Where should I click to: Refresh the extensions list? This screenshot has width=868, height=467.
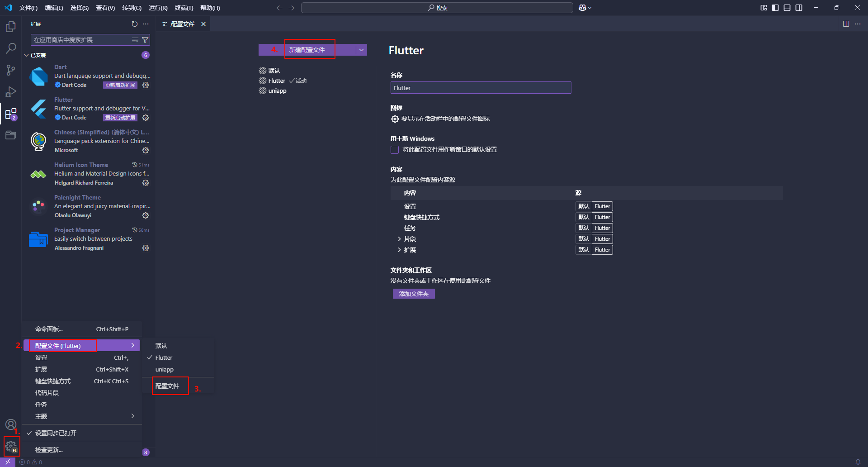pyautogui.click(x=134, y=24)
